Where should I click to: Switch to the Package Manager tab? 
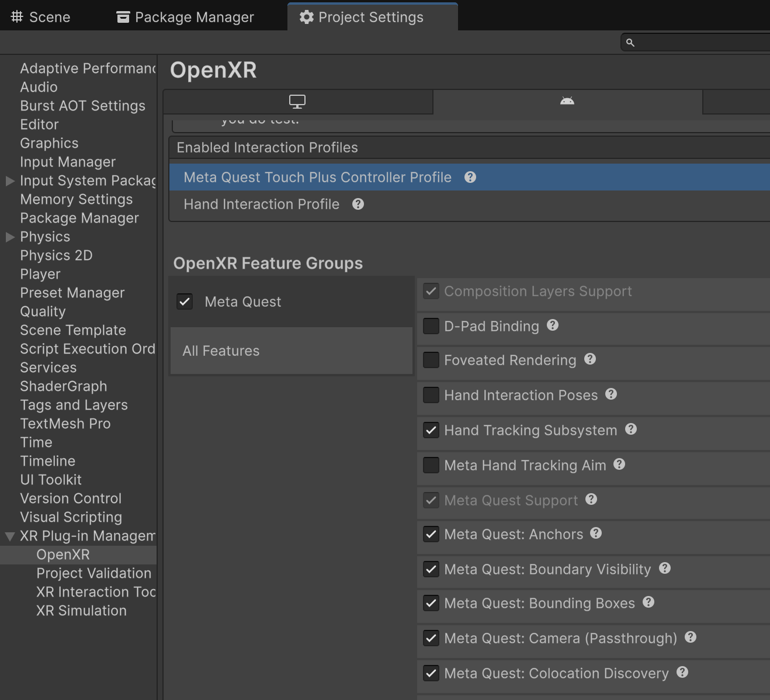185,17
